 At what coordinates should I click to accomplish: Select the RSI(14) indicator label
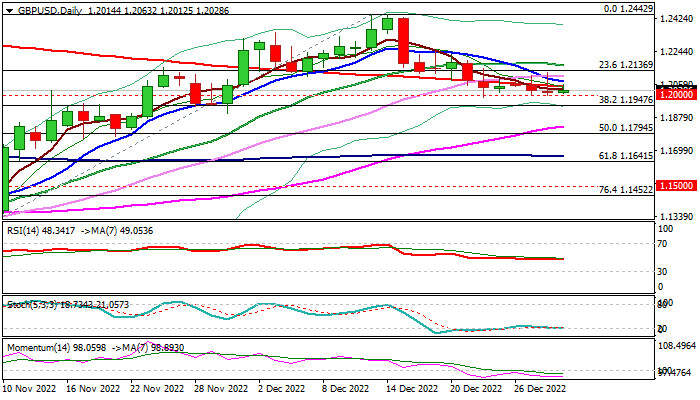tap(23, 231)
